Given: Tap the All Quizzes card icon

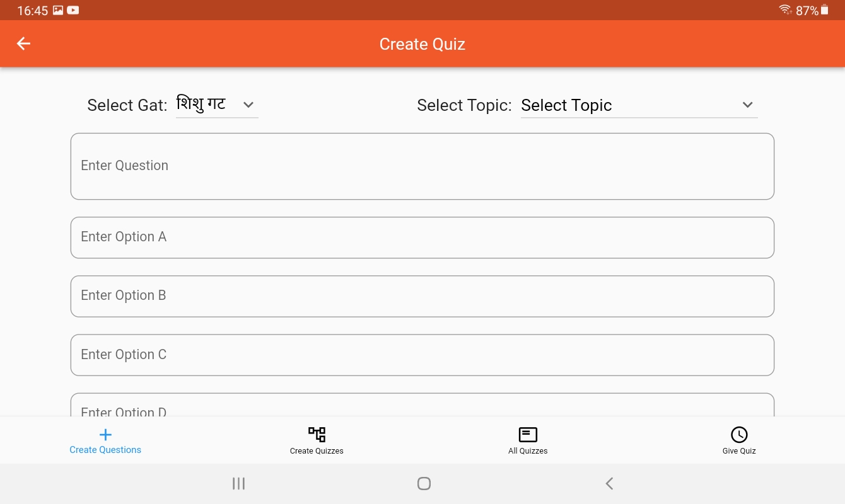Looking at the screenshot, I should (x=528, y=434).
